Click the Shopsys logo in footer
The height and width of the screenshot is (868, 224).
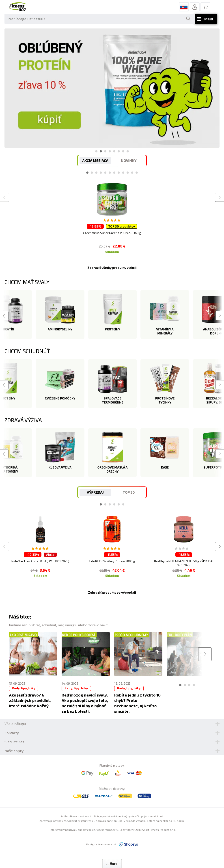(128, 844)
